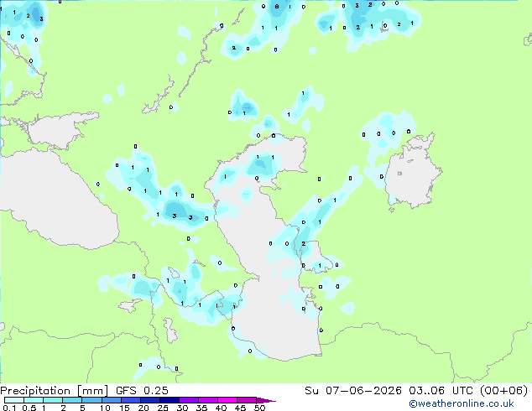This screenshot has height=411, width=532.
Task: Click the "Su 07-06-2026" date text
Action: pos(353,391)
